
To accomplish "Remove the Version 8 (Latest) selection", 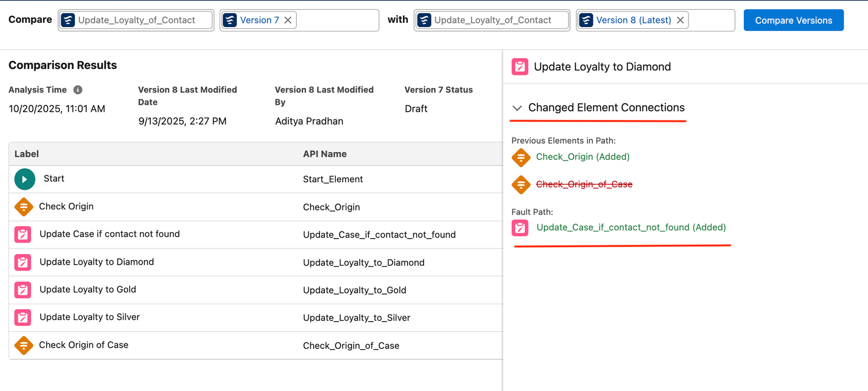I will [680, 20].
